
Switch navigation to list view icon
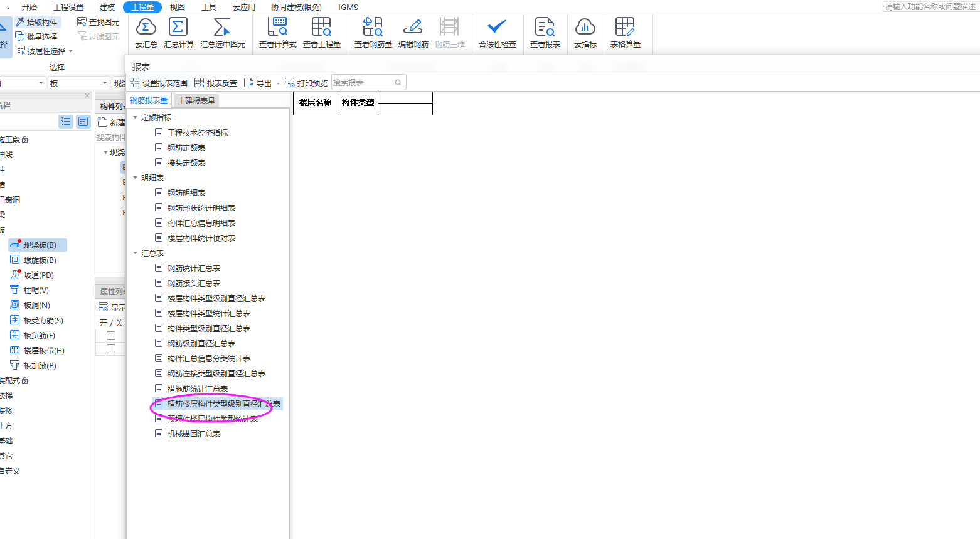click(x=66, y=122)
